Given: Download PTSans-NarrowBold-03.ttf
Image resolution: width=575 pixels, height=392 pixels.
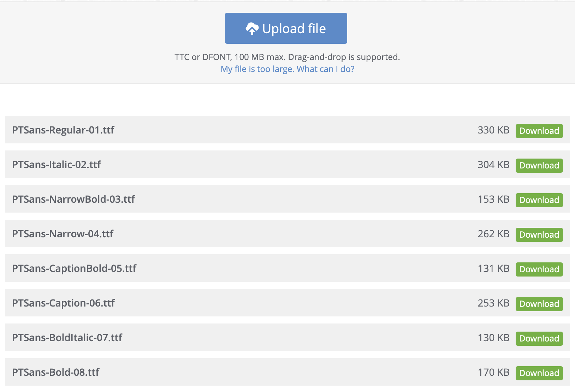Looking at the screenshot, I should pyautogui.click(x=539, y=200).
